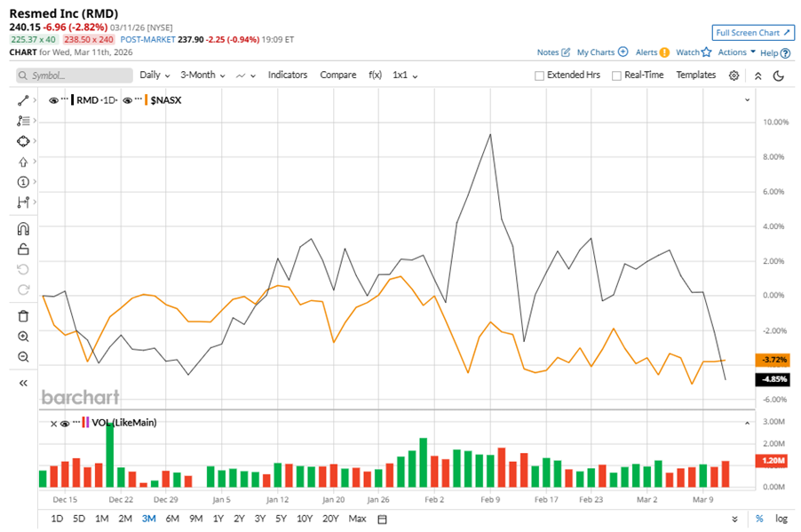Toggle the magnet snap mode
The width and height of the screenshot is (801, 532).
23,228
